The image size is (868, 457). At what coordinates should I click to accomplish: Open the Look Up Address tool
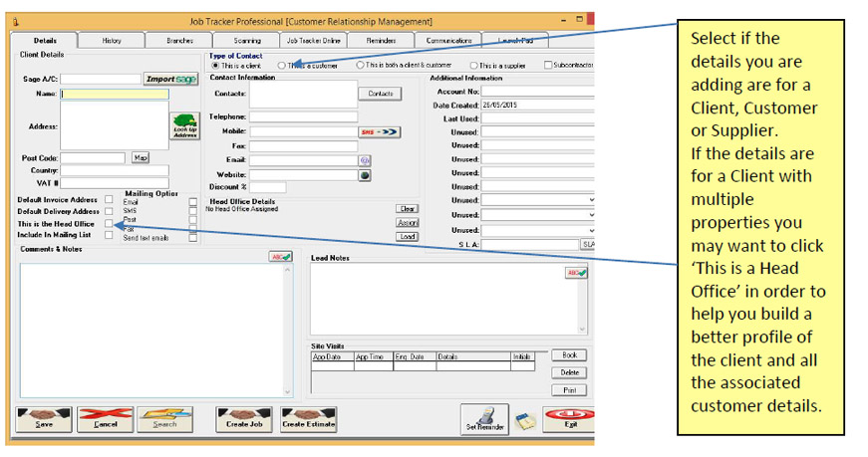(185, 126)
